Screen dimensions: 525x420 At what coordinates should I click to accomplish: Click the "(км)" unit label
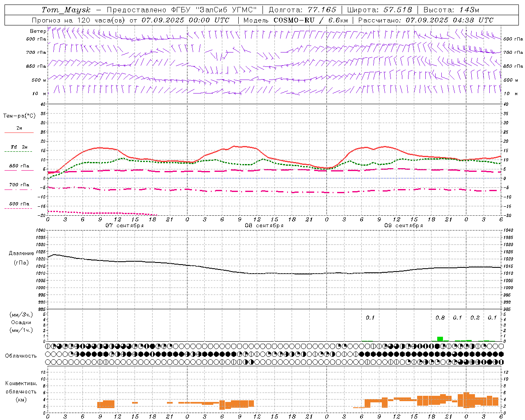tap(21, 399)
